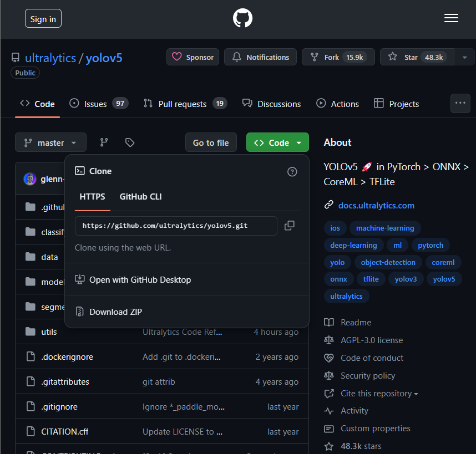The width and height of the screenshot is (476, 454).
Task: View tags icon
Action: (x=130, y=142)
